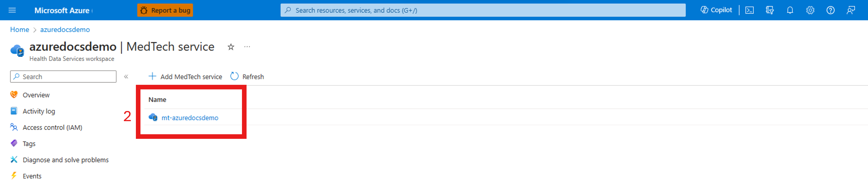
Task: Open the Directories and subscriptions filter icon
Action: click(769, 10)
